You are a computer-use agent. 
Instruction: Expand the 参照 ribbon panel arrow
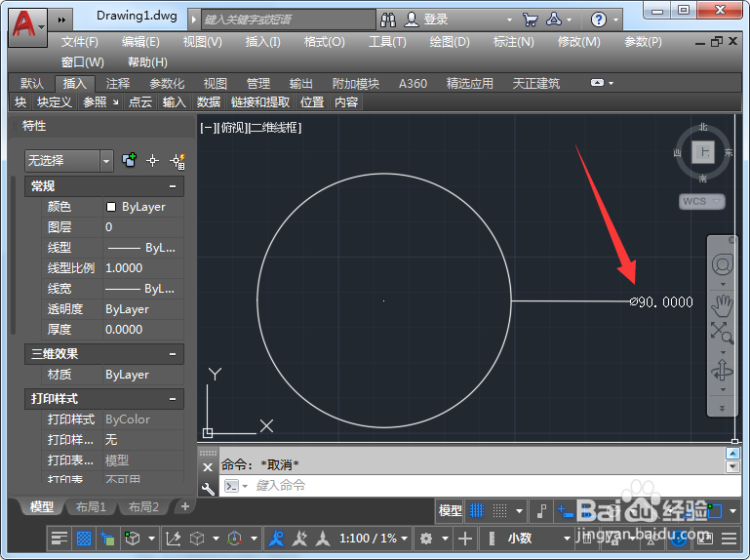(116, 101)
